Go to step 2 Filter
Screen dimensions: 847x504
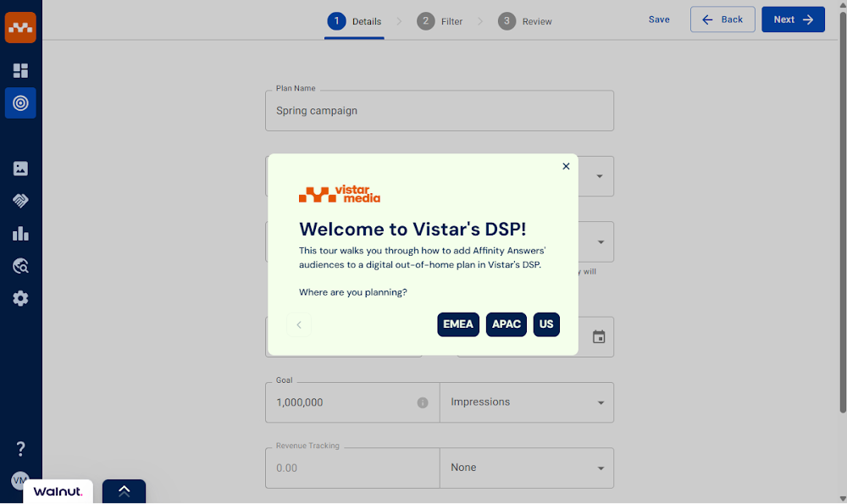coord(440,22)
